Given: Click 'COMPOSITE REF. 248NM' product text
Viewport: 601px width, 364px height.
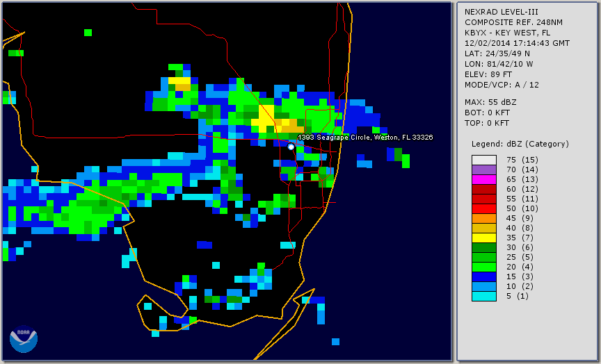Looking at the screenshot, I should 513,22.
